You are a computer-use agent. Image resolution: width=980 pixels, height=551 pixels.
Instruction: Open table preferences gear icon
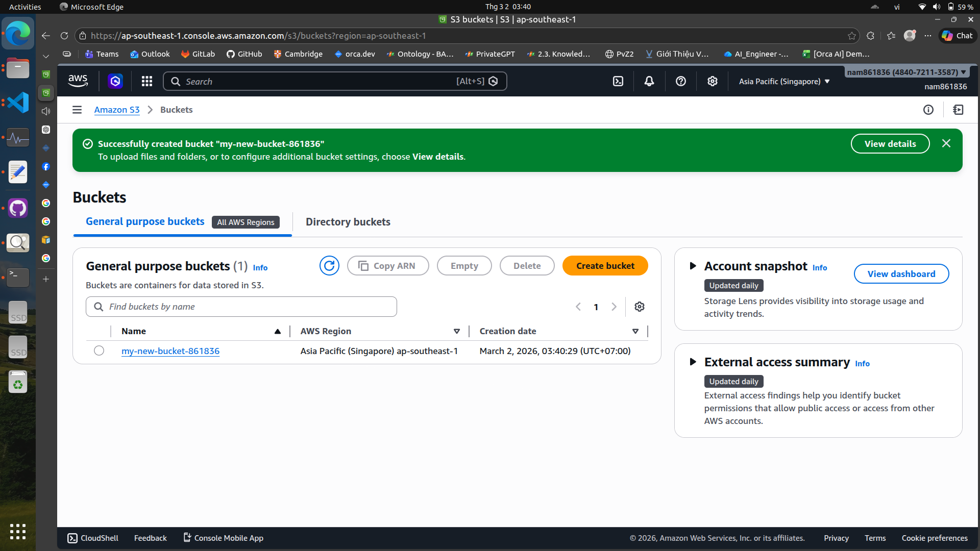pos(640,307)
